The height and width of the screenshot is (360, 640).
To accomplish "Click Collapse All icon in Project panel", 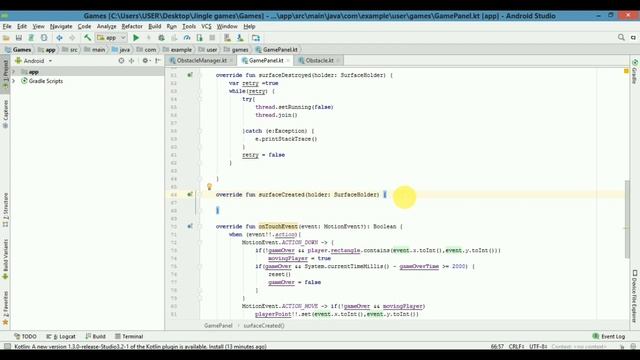I will [x=131, y=61].
